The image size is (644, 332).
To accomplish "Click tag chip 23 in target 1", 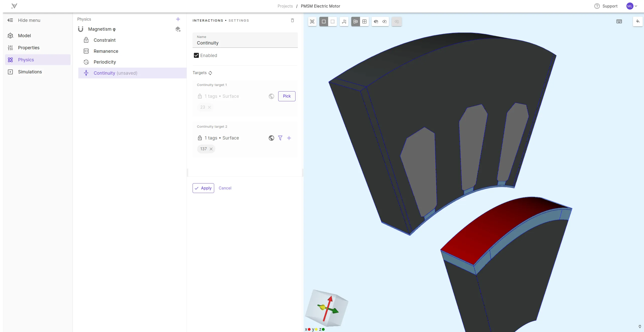I will (205, 107).
